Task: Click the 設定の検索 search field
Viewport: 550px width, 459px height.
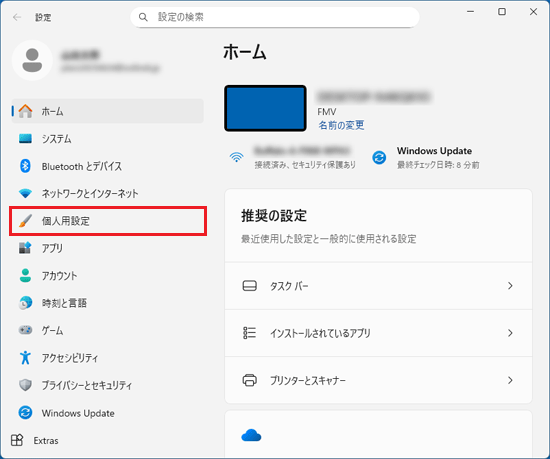Action: point(275,17)
